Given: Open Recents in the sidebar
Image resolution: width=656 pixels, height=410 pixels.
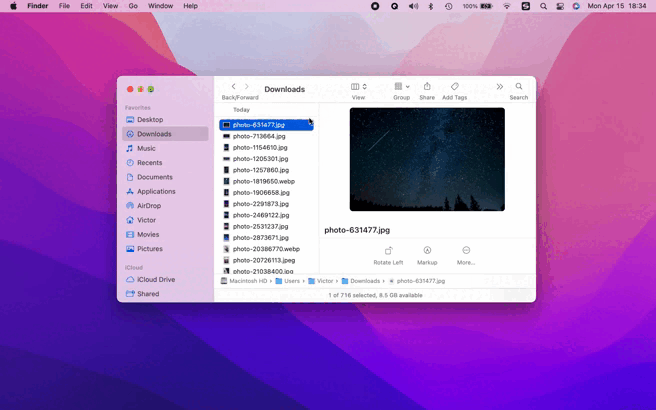Looking at the screenshot, I should tap(165, 162).
